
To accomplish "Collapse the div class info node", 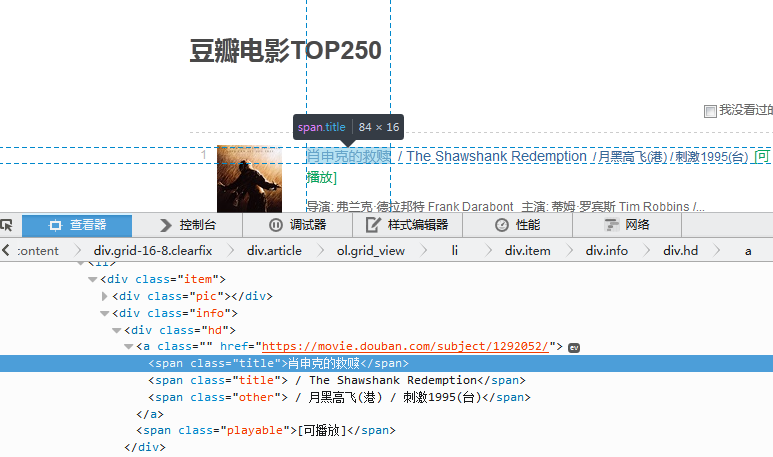I will pos(105,314).
